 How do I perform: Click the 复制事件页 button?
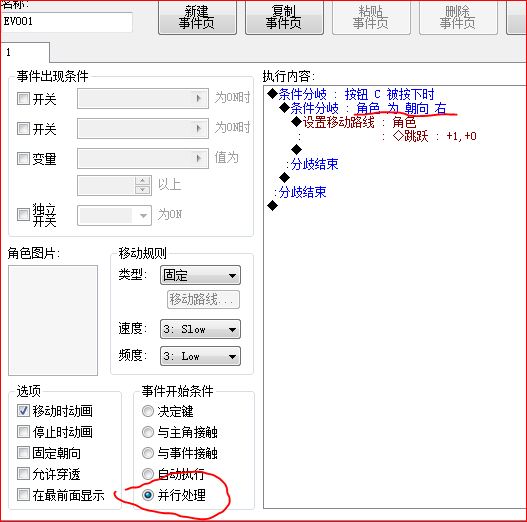[284, 17]
